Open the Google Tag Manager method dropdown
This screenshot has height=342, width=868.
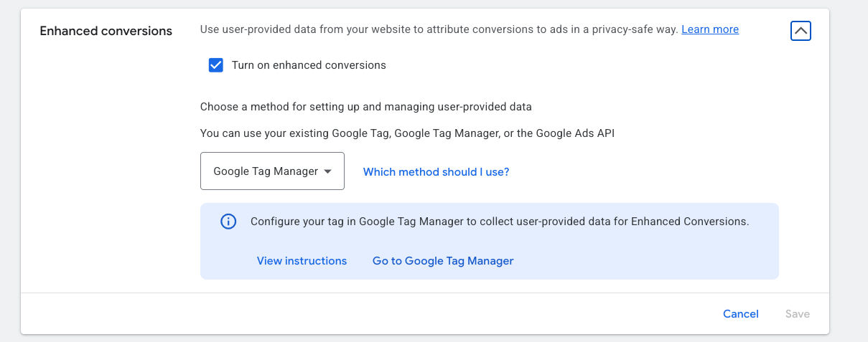pos(272,171)
